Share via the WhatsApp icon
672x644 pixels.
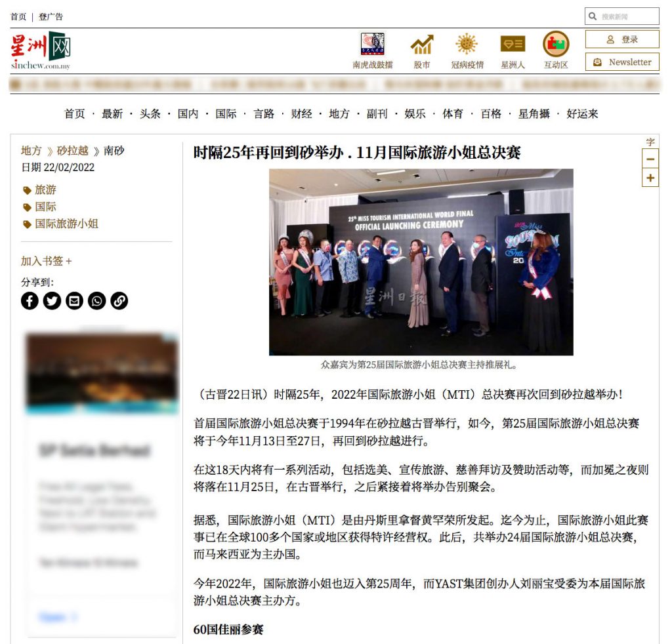pos(96,301)
